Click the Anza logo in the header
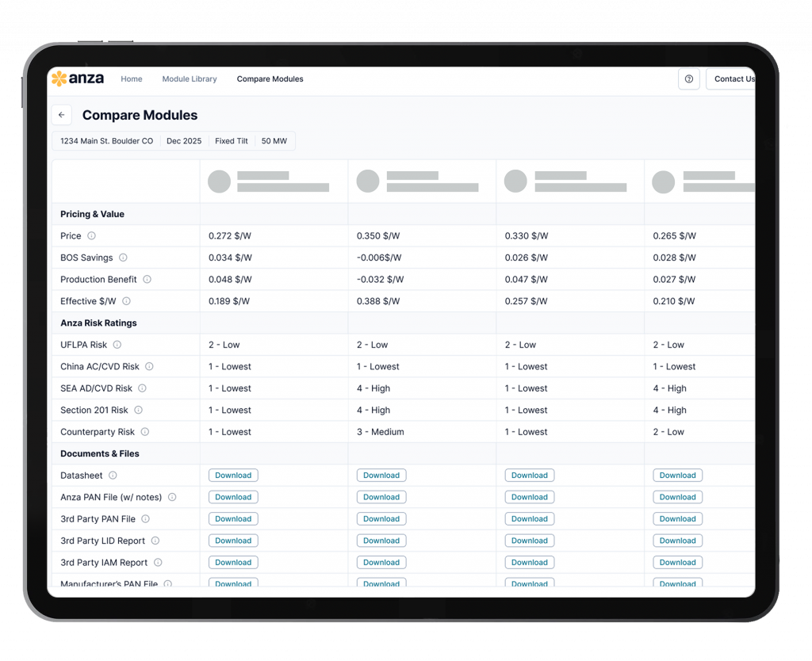Image resolution: width=812 pixels, height=661 pixels. coord(77,78)
